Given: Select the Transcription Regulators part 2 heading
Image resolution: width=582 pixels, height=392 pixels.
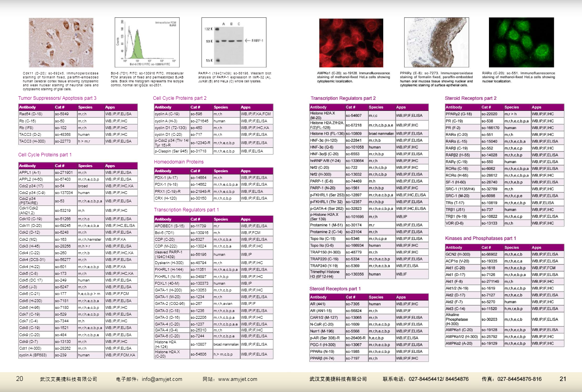Looking at the screenshot, I should click(343, 98).
